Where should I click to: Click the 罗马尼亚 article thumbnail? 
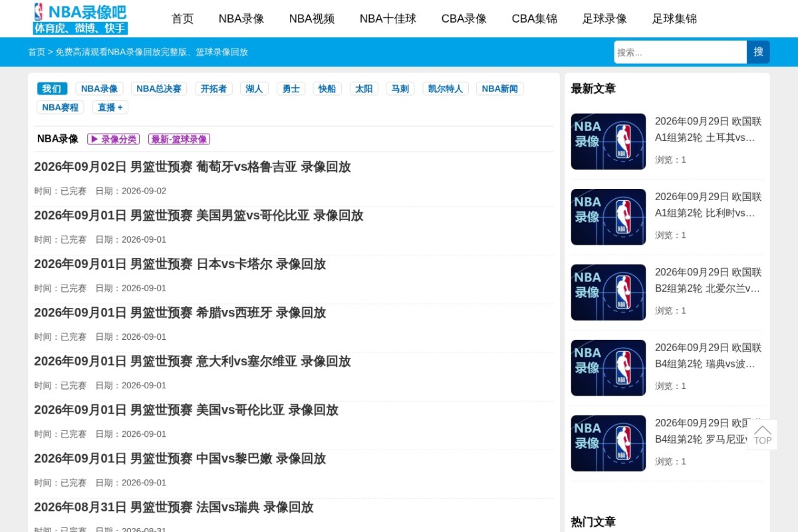click(608, 444)
